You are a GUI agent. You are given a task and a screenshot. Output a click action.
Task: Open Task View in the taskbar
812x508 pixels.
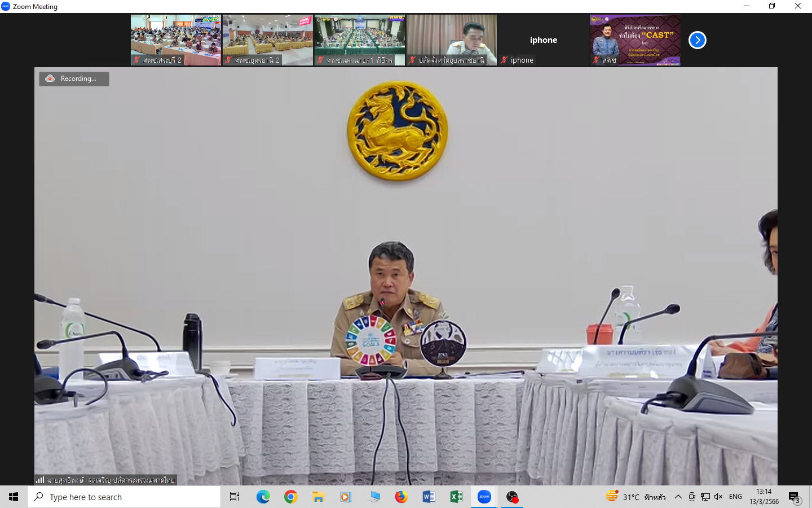point(235,497)
